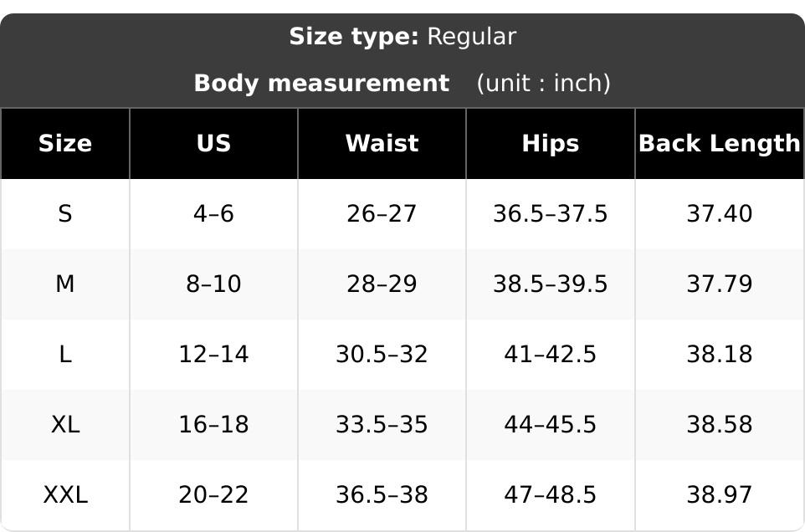Click the M size row label
The image size is (805, 532).
pyautogui.click(x=65, y=284)
